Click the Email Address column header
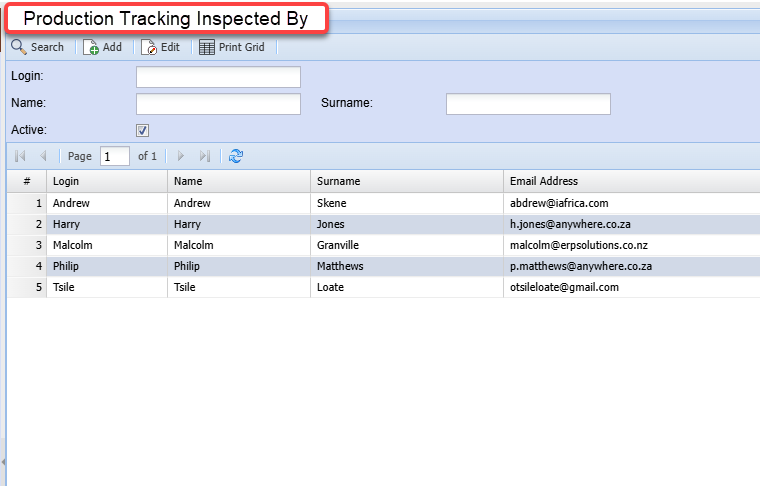Viewport: 760px width, 486px height. coord(630,181)
